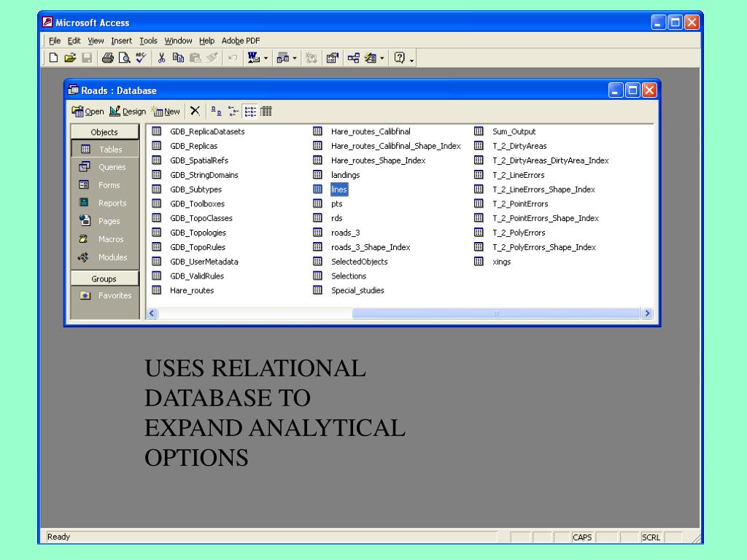Open the Help menu
Viewport: 747px width, 560px height.
pos(206,41)
